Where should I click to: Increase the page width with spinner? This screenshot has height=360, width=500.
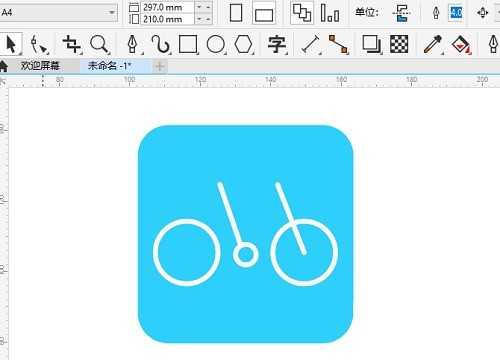[x=208, y=7]
